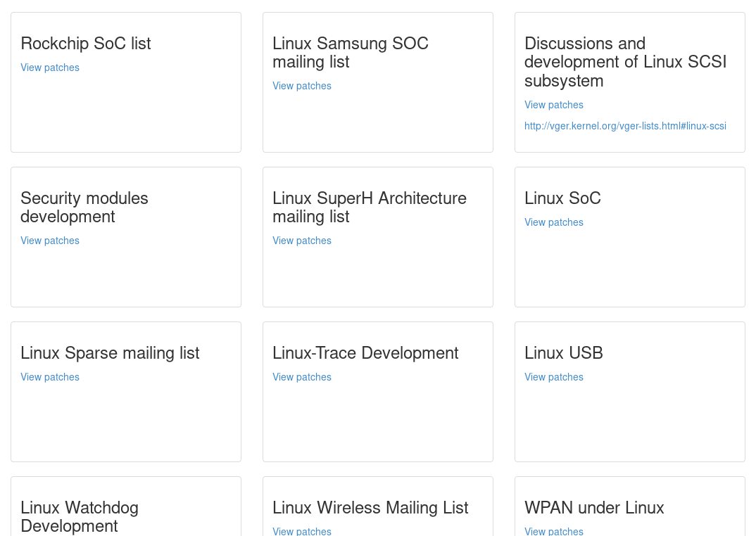Select the Linux-Trace Development heading
The height and width of the screenshot is (536, 756).
365,353
